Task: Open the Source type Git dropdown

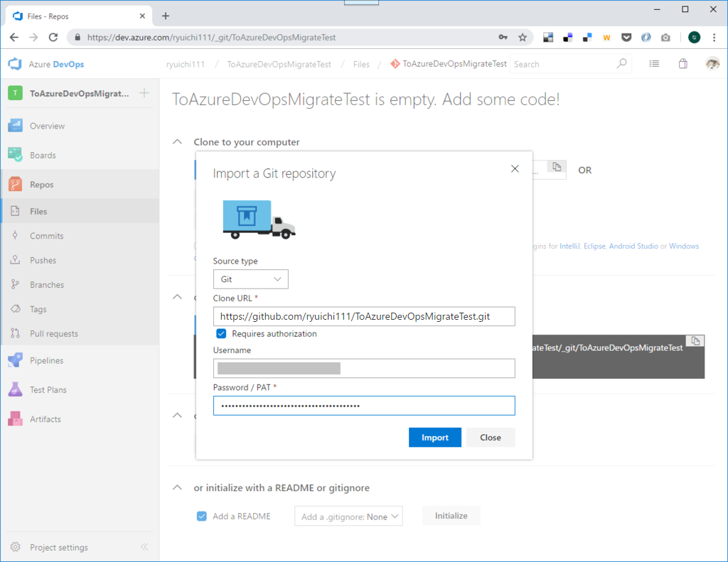Action: pyautogui.click(x=251, y=279)
